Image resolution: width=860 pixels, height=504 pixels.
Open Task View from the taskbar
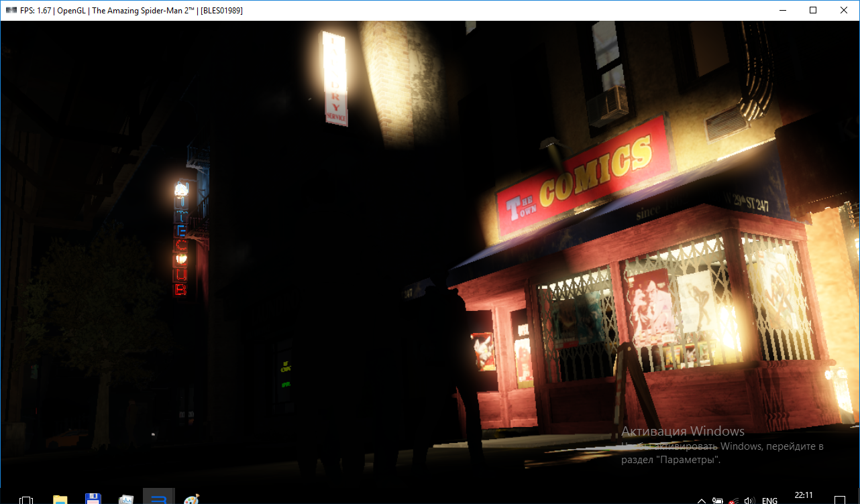click(x=26, y=499)
